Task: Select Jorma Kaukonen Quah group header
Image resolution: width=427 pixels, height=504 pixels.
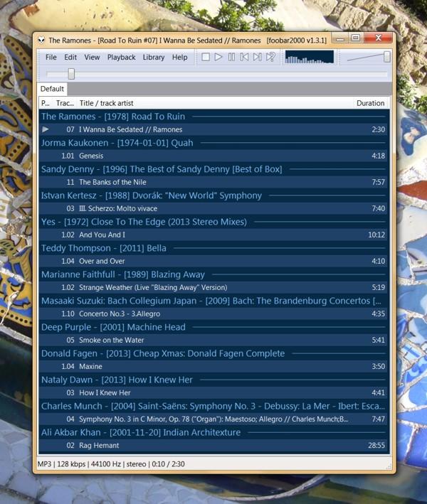Action: 214,143
